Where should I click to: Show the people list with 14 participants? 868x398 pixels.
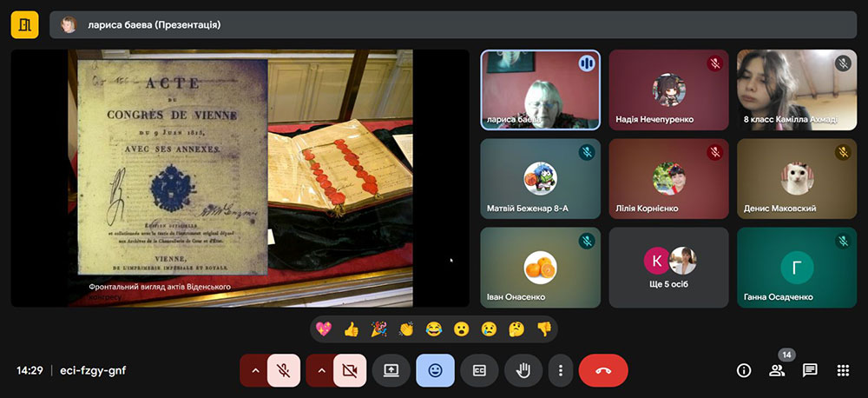(777, 370)
